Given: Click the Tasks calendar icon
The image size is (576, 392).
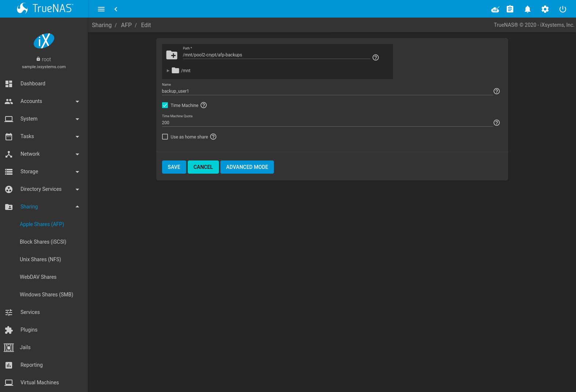Looking at the screenshot, I should click(x=9, y=136).
